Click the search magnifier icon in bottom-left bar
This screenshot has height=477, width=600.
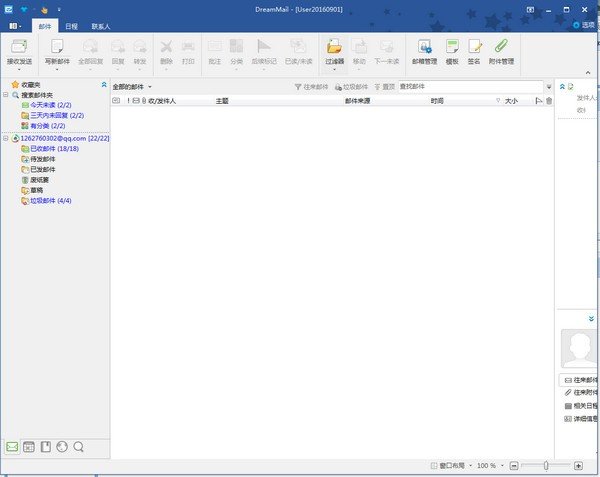[x=79, y=447]
